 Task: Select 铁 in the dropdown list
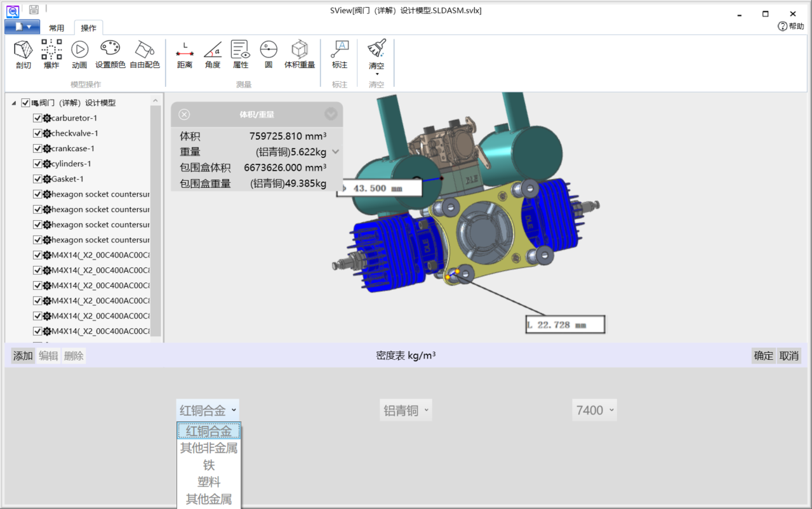[209, 465]
